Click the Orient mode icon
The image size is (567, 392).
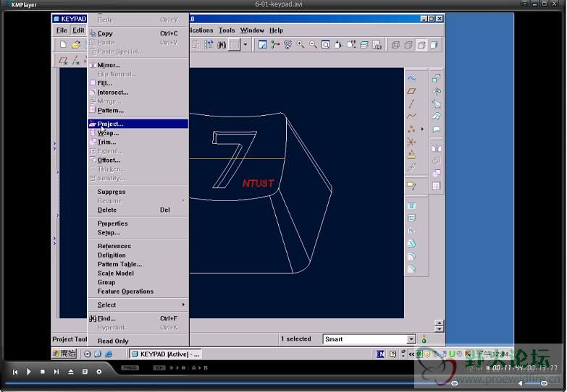pos(287,45)
